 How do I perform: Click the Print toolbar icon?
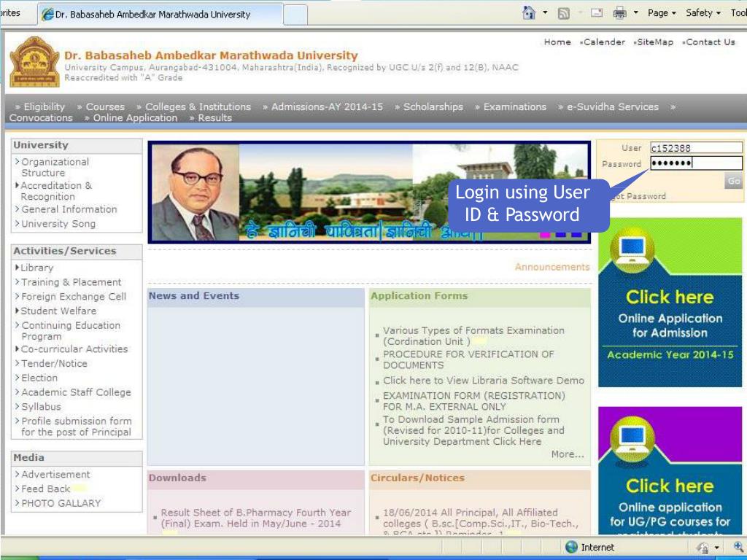tap(619, 13)
